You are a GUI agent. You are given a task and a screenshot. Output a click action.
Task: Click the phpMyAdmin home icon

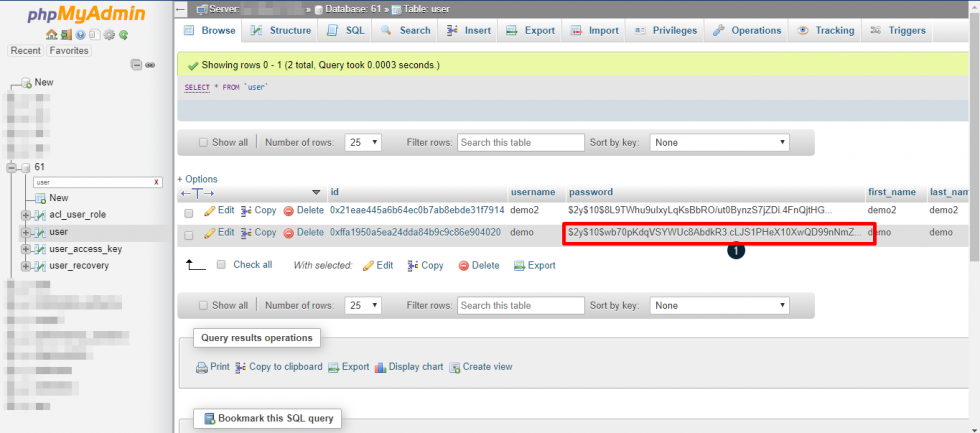51,35
